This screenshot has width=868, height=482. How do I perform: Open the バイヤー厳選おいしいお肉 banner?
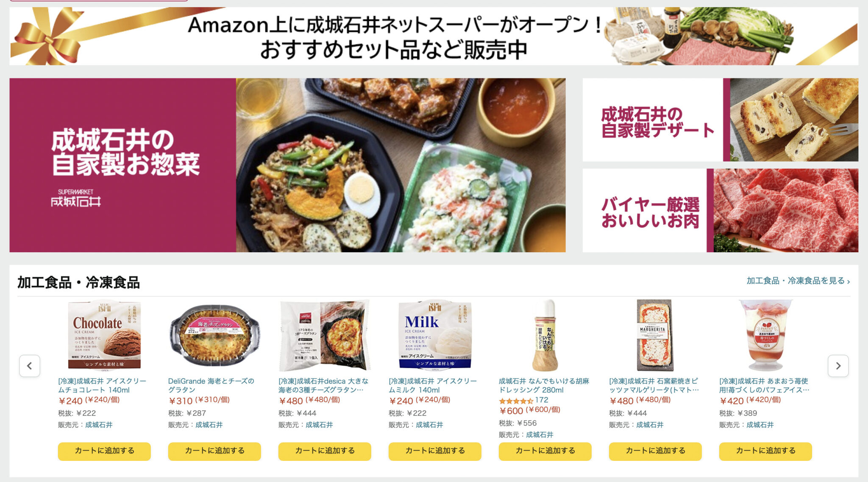[721, 210]
